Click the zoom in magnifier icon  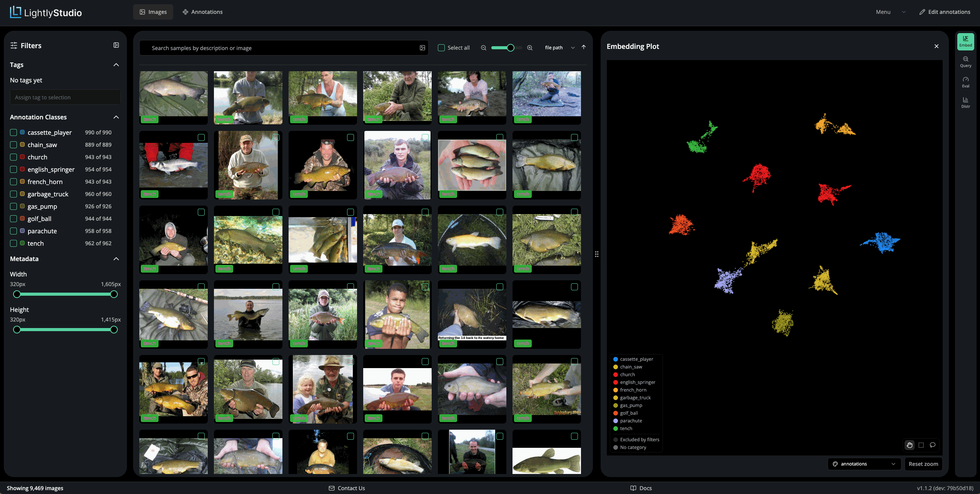coord(530,48)
